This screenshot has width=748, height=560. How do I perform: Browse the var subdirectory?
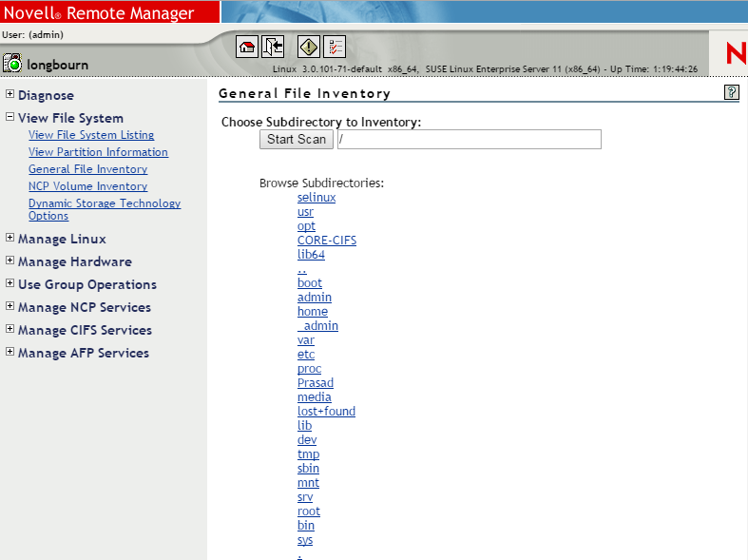pyautogui.click(x=306, y=340)
